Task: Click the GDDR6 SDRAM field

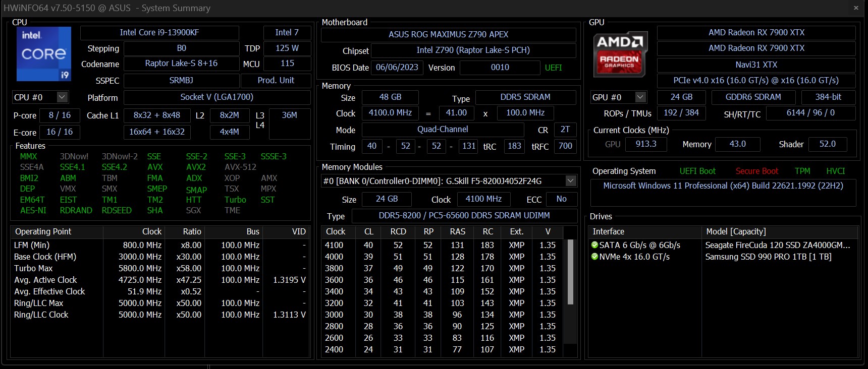Action: (753, 97)
